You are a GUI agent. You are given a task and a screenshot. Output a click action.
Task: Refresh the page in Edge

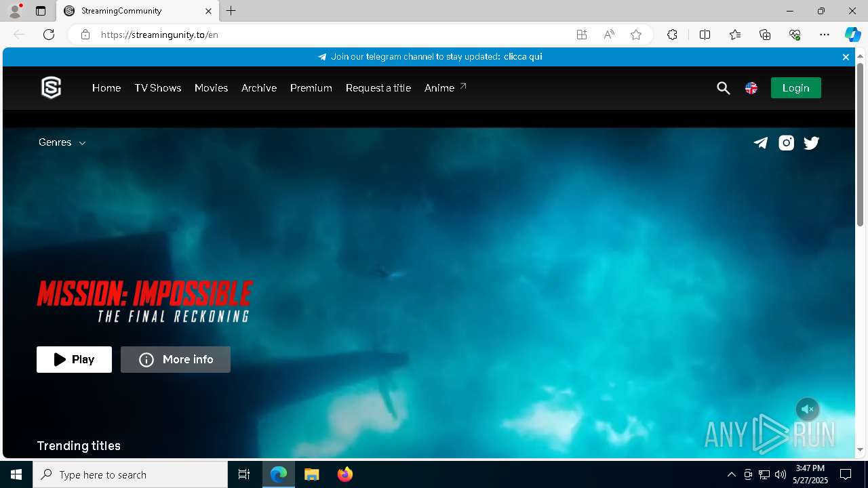pos(49,35)
